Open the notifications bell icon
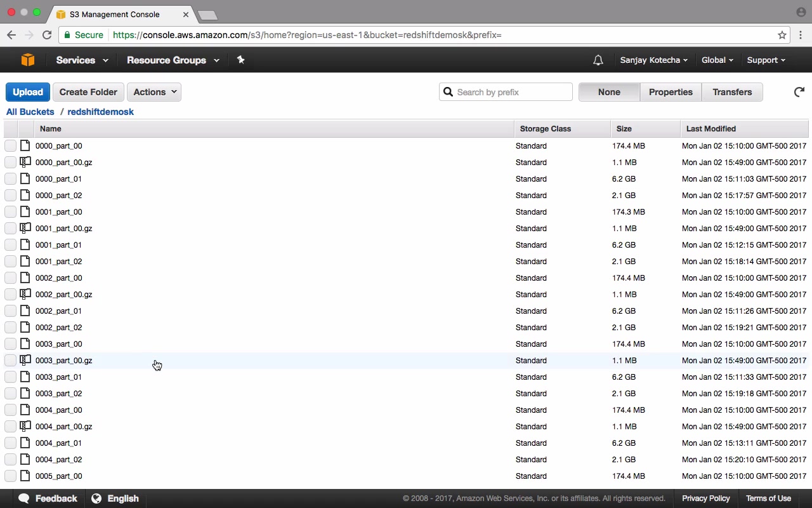Image resolution: width=812 pixels, height=508 pixels. 598,60
